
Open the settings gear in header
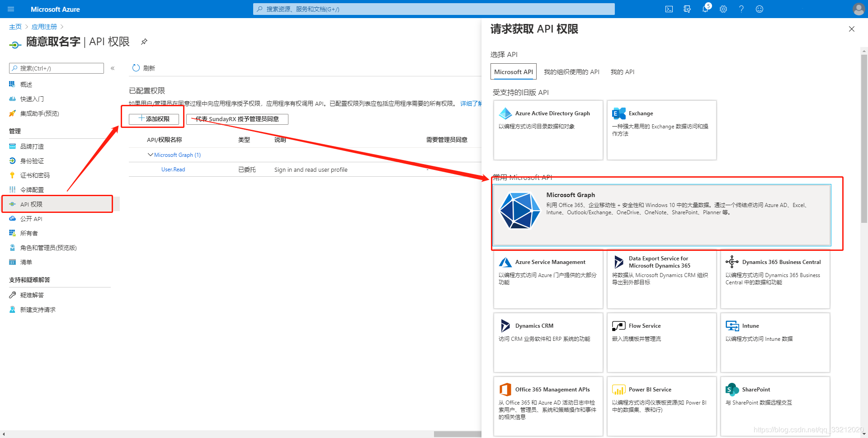click(723, 9)
